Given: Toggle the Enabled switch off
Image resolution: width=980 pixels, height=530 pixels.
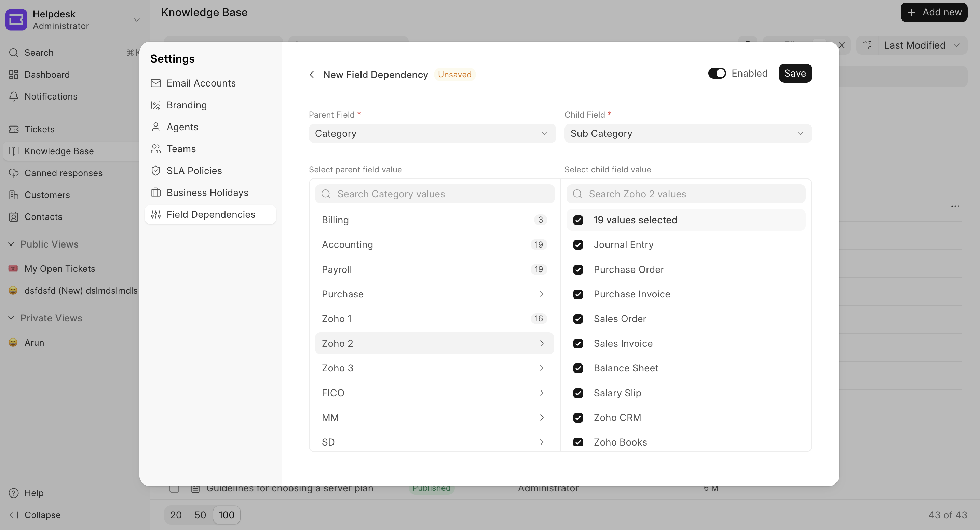Looking at the screenshot, I should (x=717, y=73).
